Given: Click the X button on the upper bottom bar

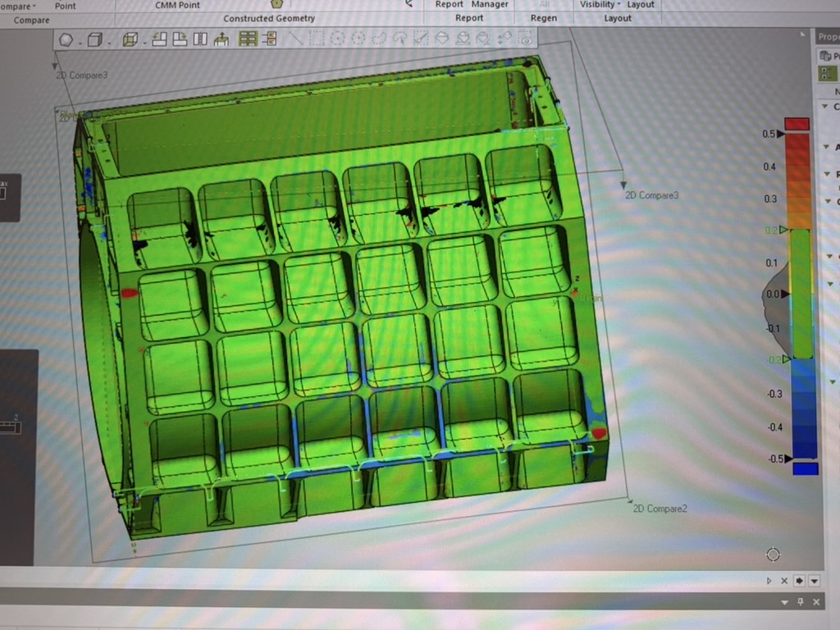Looking at the screenshot, I should tap(783, 581).
